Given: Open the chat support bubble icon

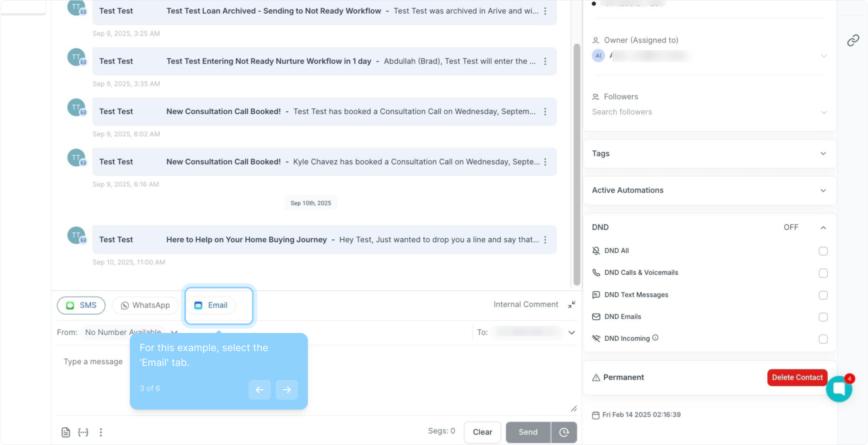Looking at the screenshot, I should click(839, 389).
